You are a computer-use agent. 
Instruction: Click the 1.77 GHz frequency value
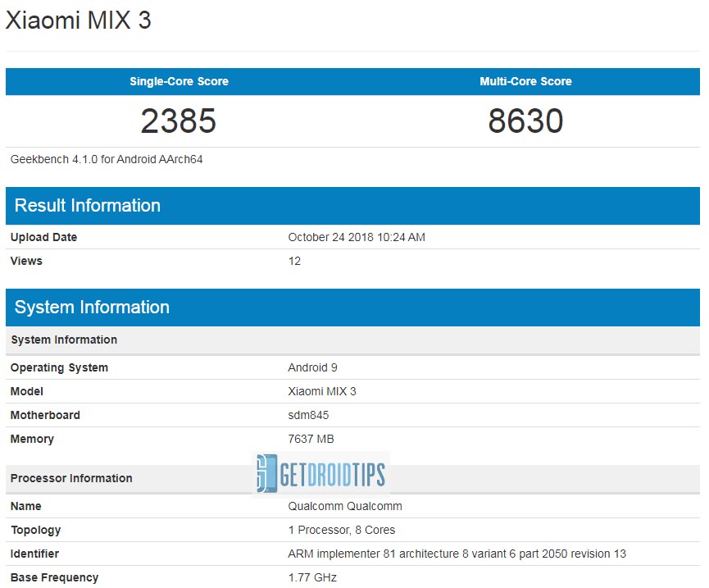coord(312,577)
